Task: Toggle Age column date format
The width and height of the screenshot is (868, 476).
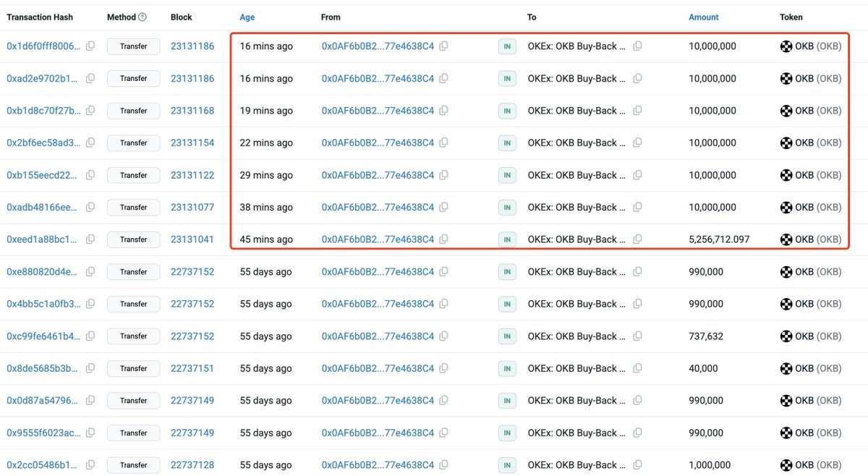Action: click(247, 17)
